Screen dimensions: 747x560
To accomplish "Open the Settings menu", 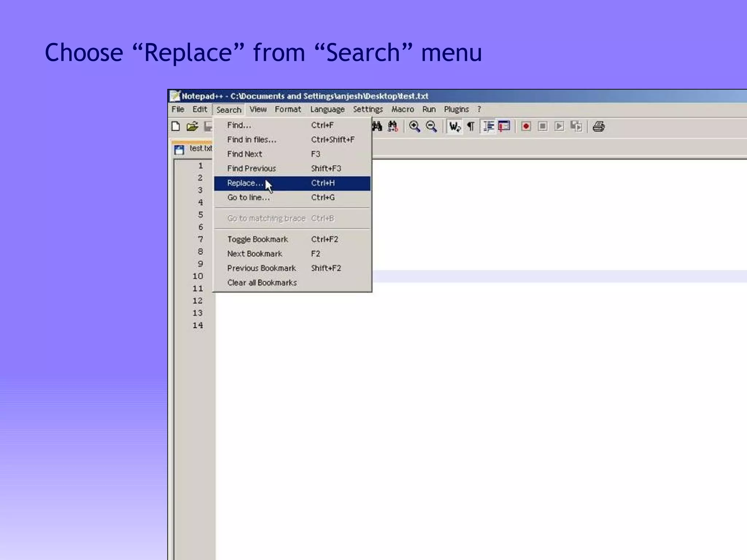I will pos(368,109).
